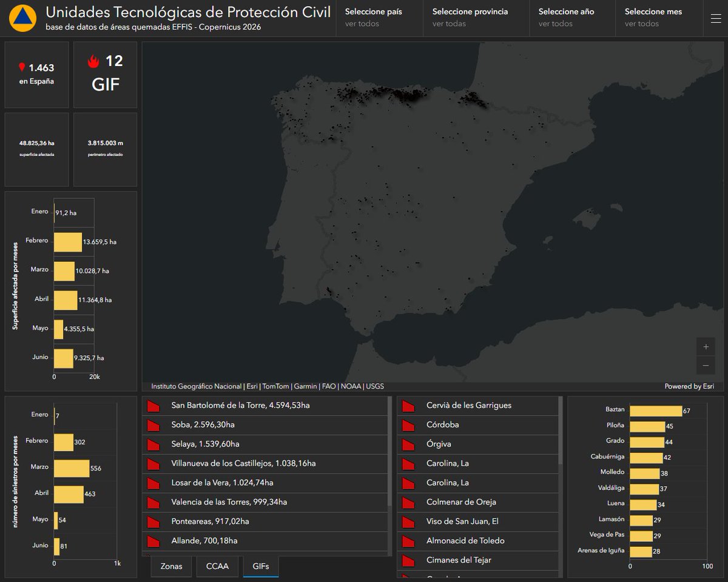The height and width of the screenshot is (582, 728).
Task: Open the hamburger menu icon
Action: [x=716, y=19]
